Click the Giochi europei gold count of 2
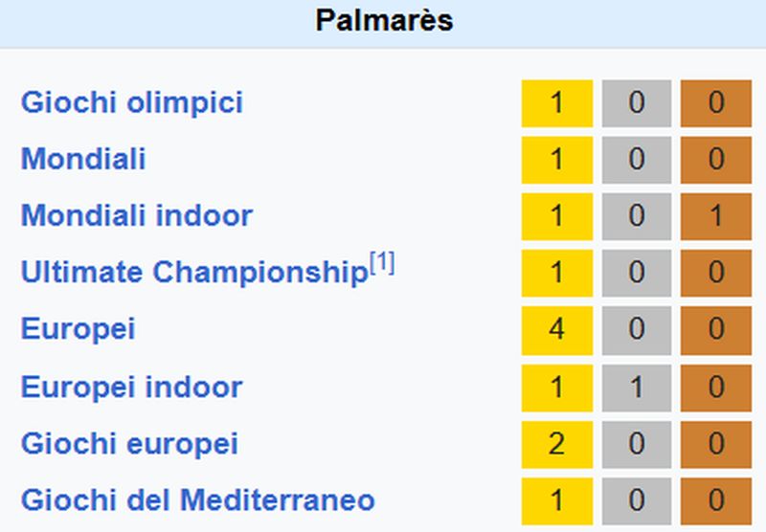This screenshot has height=532, width=766. coord(557,445)
